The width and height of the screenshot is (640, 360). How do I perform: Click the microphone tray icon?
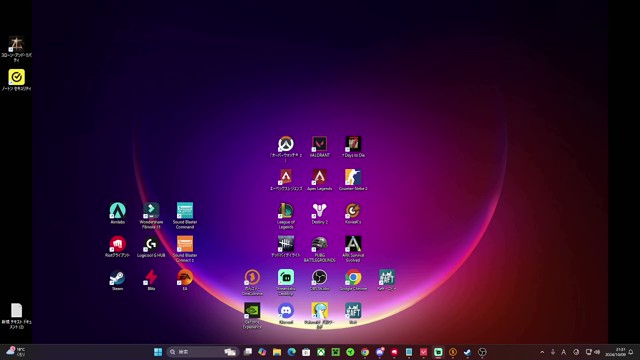(x=553, y=352)
